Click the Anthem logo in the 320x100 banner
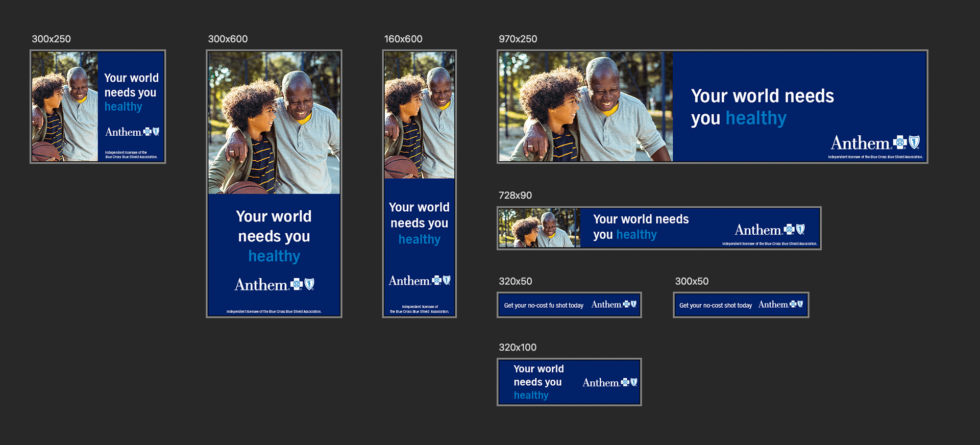This screenshot has height=445, width=980. (x=610, y=382)
